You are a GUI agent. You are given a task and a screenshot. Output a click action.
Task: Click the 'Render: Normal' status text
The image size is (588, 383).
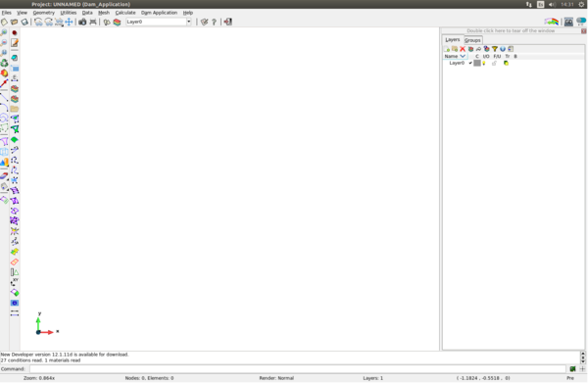[276, 378]
